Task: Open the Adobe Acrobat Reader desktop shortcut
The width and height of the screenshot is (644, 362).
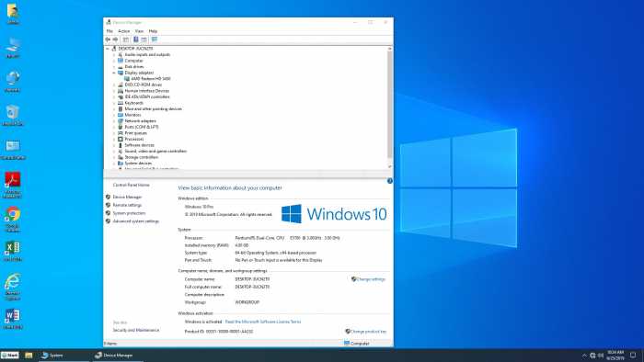Action: (x=13, y=185)
